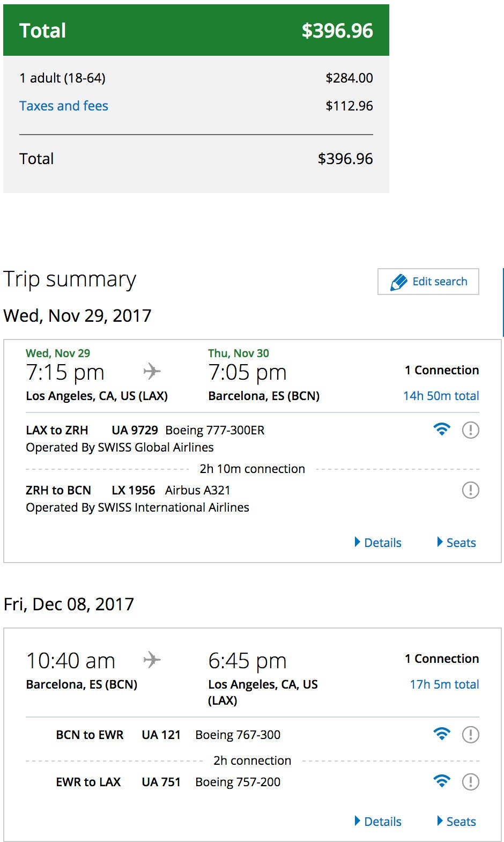Expand Seats for the Nov 29 outbound flight
The width and height of the screenshot is (504, 842).
click(456, 543)
